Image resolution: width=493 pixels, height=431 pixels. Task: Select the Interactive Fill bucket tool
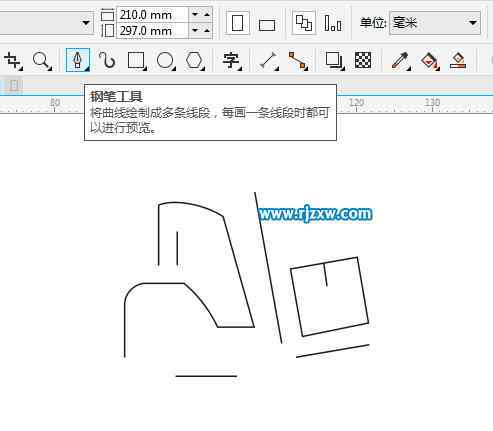(x=430, y=61)
